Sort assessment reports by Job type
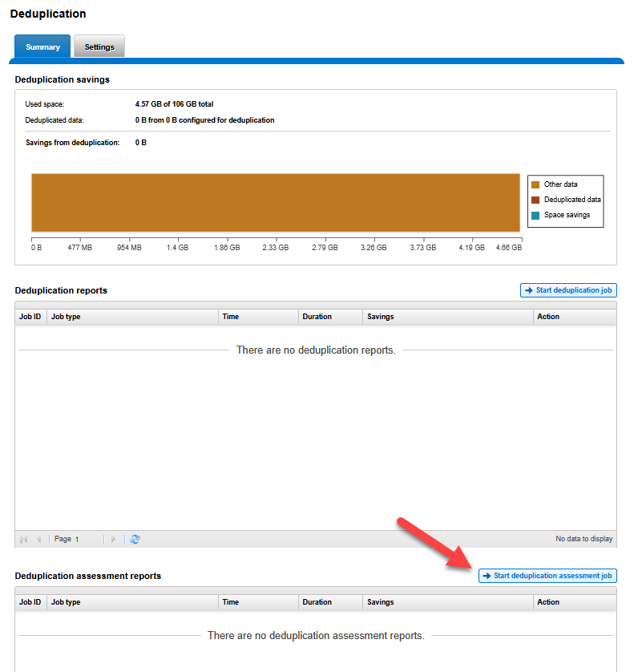The image size is (634, 672). click(132, 602)
